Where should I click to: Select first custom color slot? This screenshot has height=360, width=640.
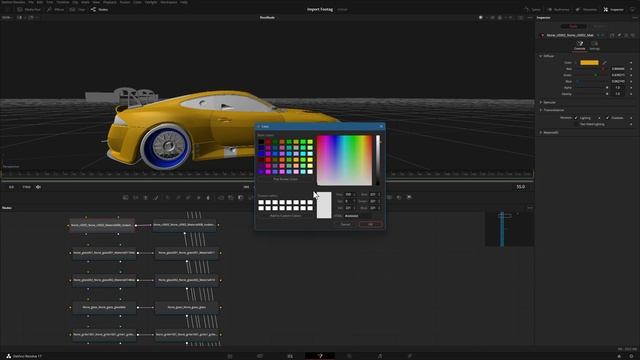click(261, 202)
